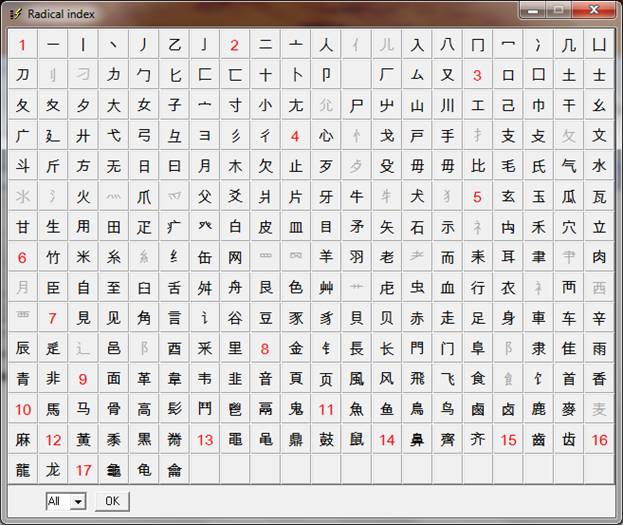Pick the radical 龍 (traditional dragon)
This screenshot has height=525, width=623.
(x=23, y=470)
